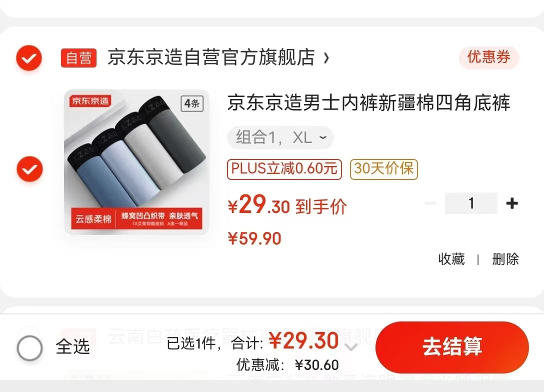Open the 组合1, XL variant dropdown

click(280, 137)
